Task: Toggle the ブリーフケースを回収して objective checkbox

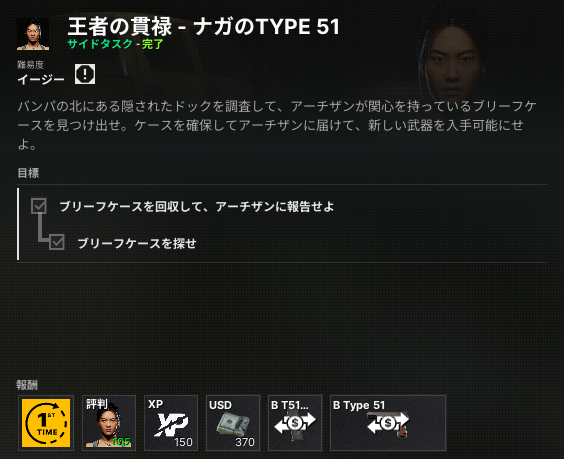Action: tap(38, 206)
